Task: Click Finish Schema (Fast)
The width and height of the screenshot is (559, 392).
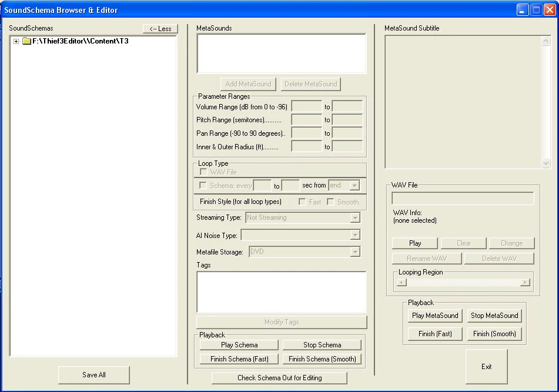Action: click(x=239, y=359)
